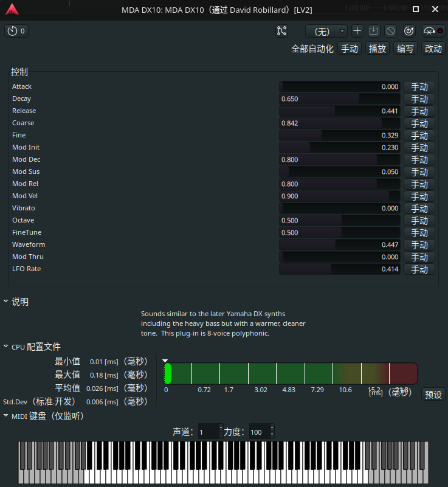Set all automation to 改动
448x487 pixels.
[x=433, y=49]
